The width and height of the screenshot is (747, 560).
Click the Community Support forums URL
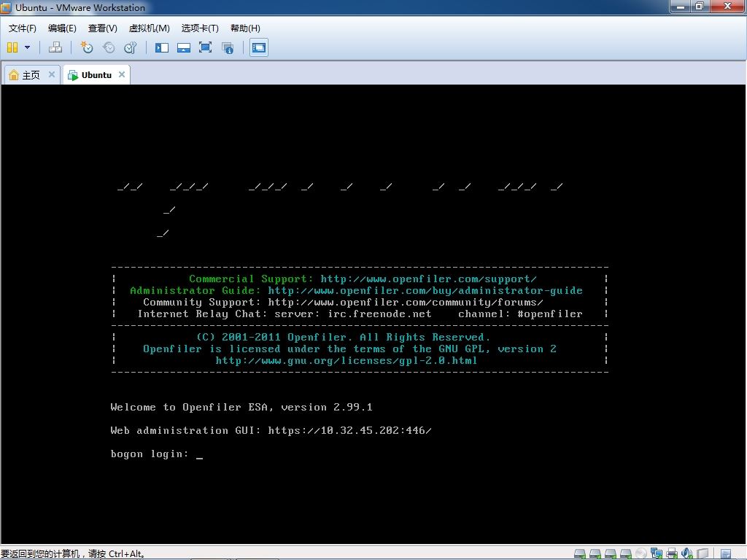click(406, 303)
